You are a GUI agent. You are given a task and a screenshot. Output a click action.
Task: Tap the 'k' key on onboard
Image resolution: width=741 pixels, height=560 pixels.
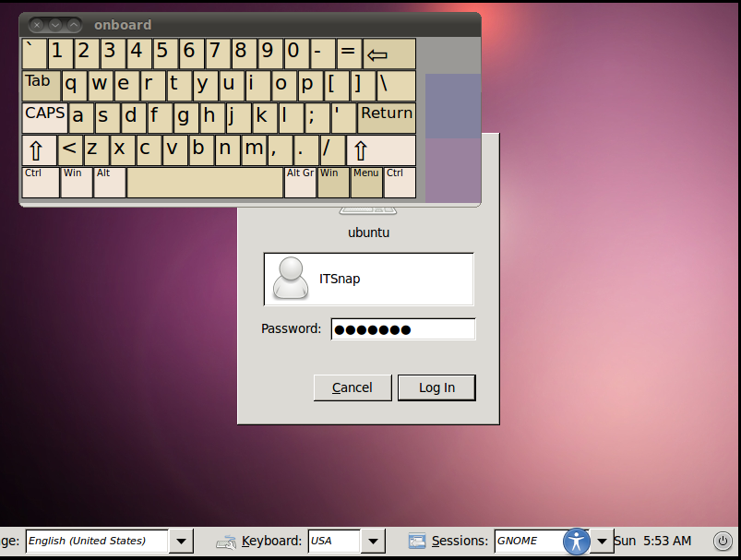coord(265,118)
